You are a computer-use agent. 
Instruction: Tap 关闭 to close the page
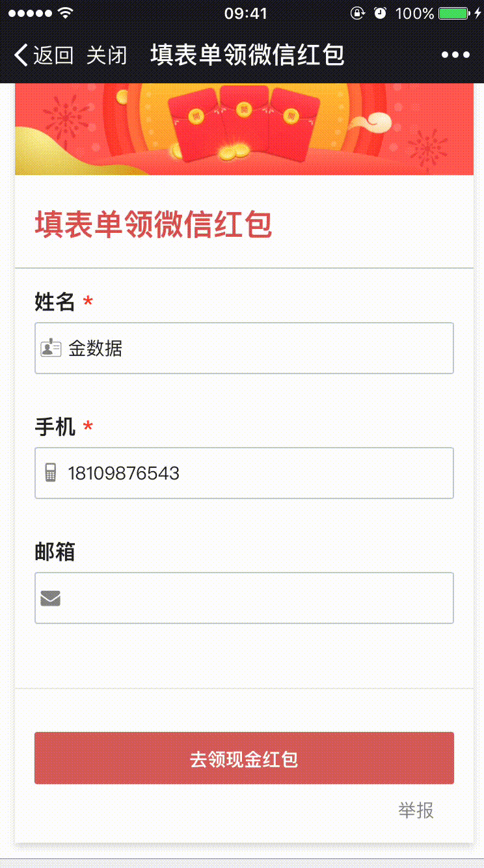point(107,55)
